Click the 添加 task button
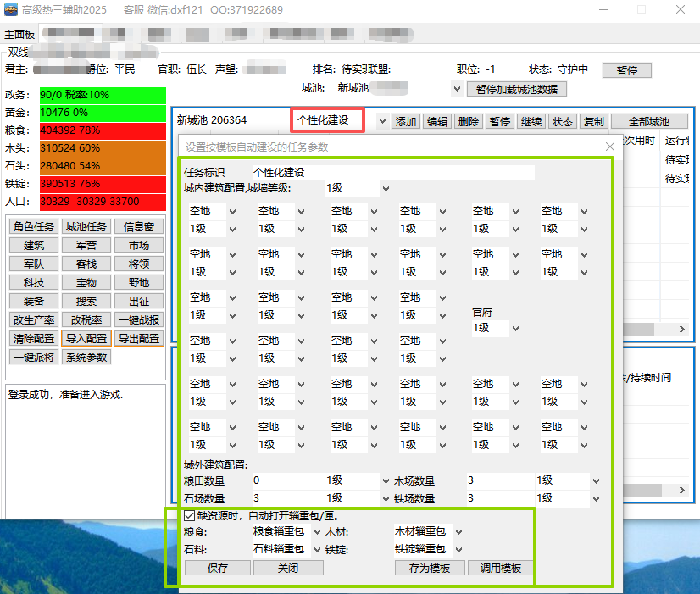 406,122
